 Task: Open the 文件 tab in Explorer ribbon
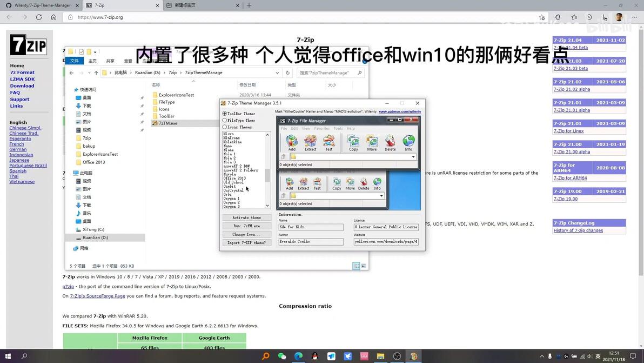[x=75, y=61]
